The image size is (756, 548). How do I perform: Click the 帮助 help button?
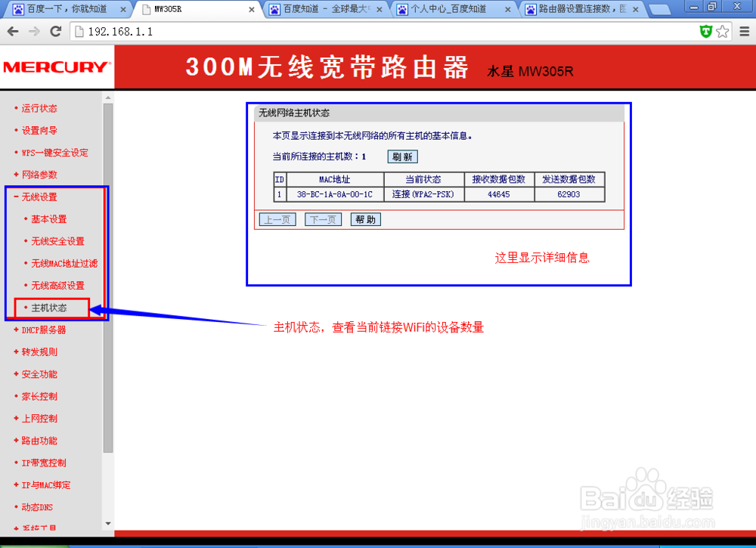(365, 219)
